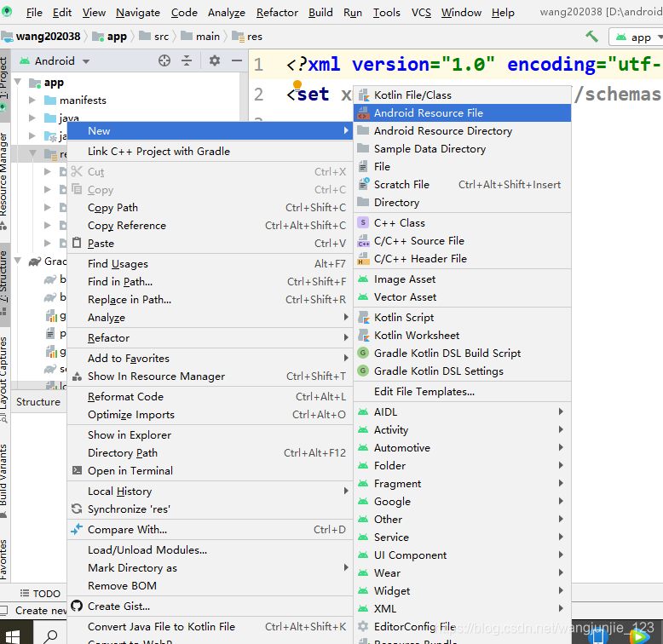Collapse the app module tree node

pos(18,82)
